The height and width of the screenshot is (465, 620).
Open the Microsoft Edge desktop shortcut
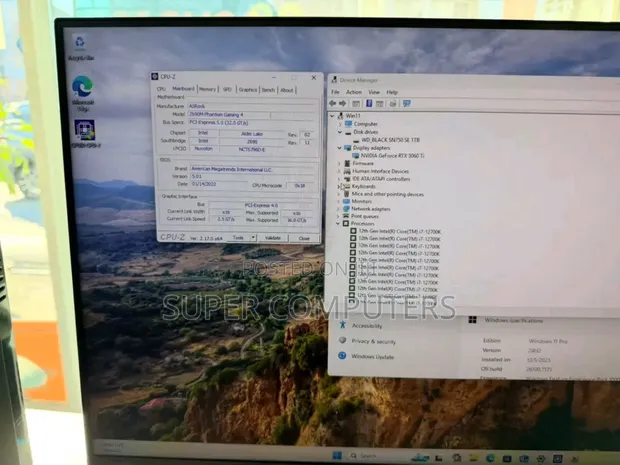point(83,93)
